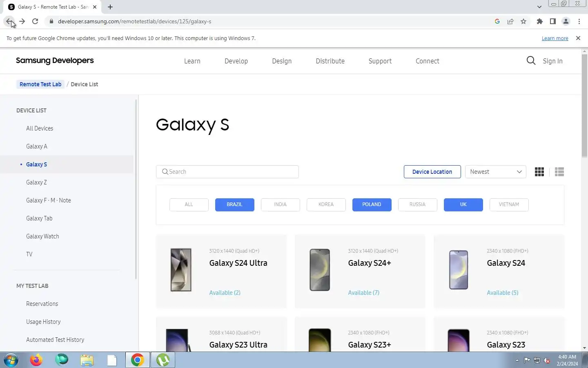Reload the page with the refresh icon
The width and height of the screenshot is (588, 368).
(35, 21)
